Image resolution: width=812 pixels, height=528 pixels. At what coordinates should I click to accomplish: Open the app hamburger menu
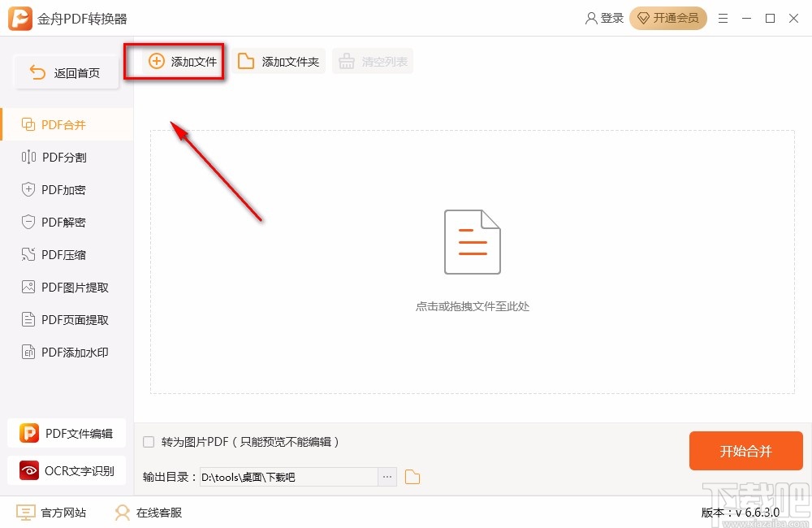coord(723,18)
